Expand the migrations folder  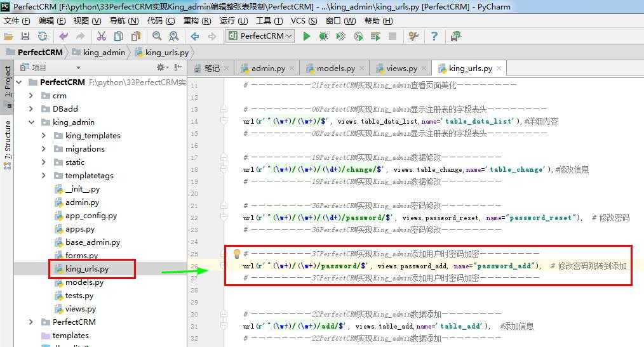[44, 149]
